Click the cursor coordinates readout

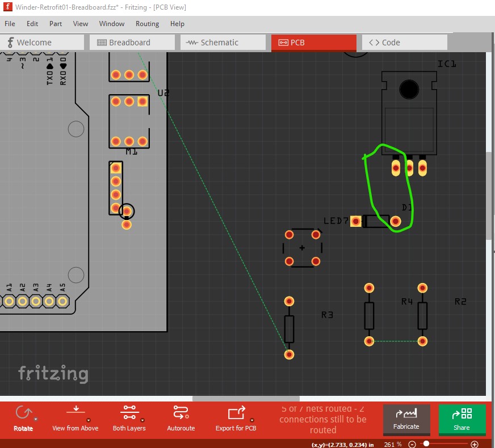tap(342, 445)
